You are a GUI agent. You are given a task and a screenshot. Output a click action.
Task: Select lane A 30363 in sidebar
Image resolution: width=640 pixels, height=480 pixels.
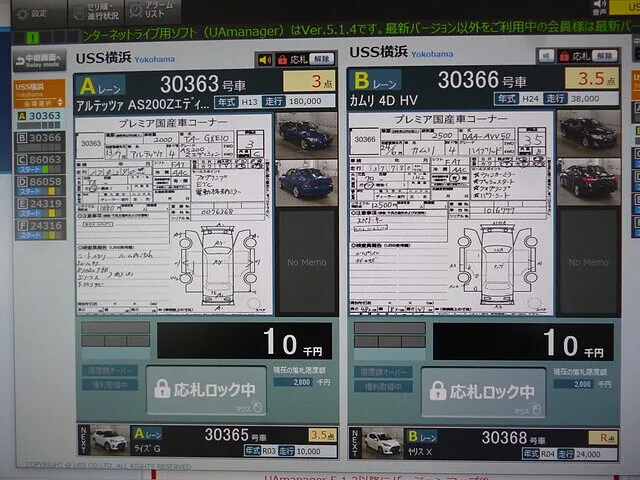click(x=39, y=119)
